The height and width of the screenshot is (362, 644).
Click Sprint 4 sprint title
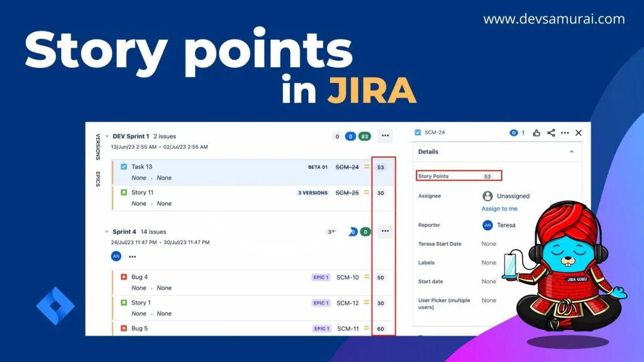124,231
